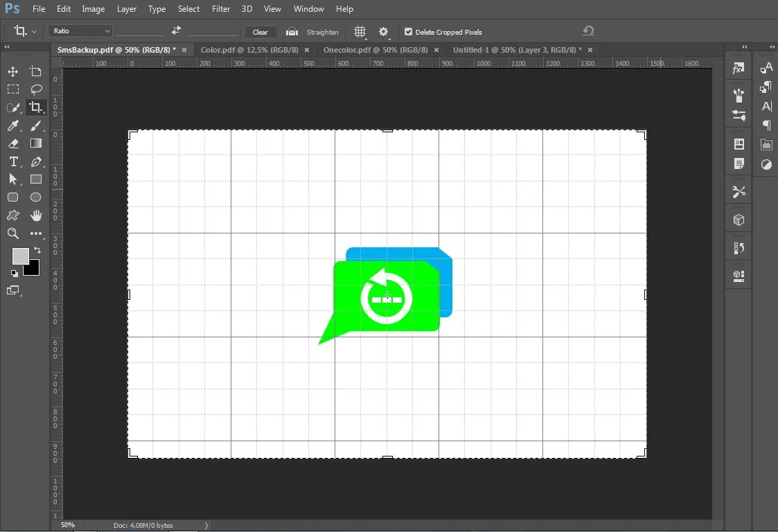
Task: Switch to Onecolor.pdf document tab
Action: click(375, 50)
